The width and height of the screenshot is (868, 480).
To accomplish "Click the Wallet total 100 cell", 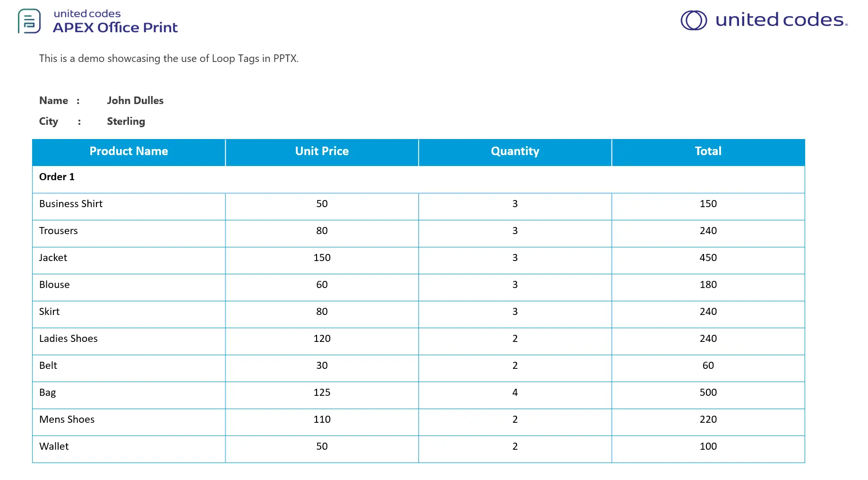I will [708, 449].
